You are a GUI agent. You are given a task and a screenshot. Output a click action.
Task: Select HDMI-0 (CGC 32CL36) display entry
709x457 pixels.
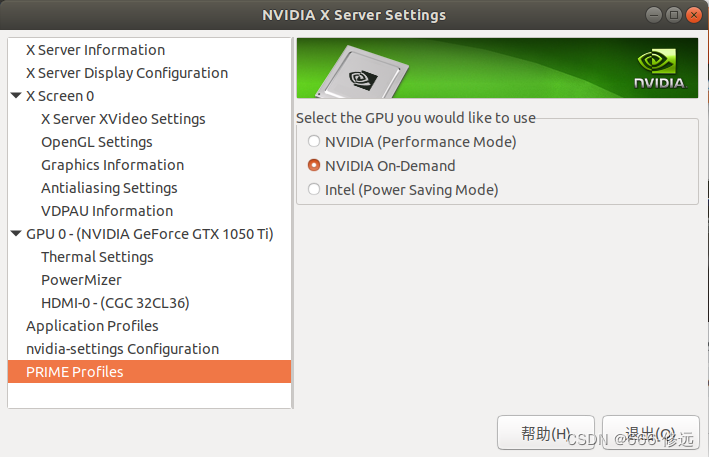[x=149, y=303]
